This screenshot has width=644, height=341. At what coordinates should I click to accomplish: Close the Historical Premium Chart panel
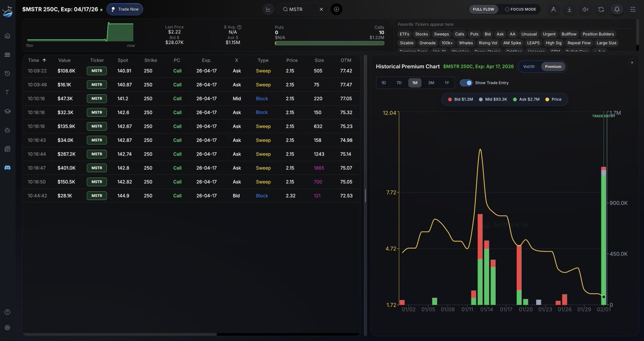[x=632, y=62]
